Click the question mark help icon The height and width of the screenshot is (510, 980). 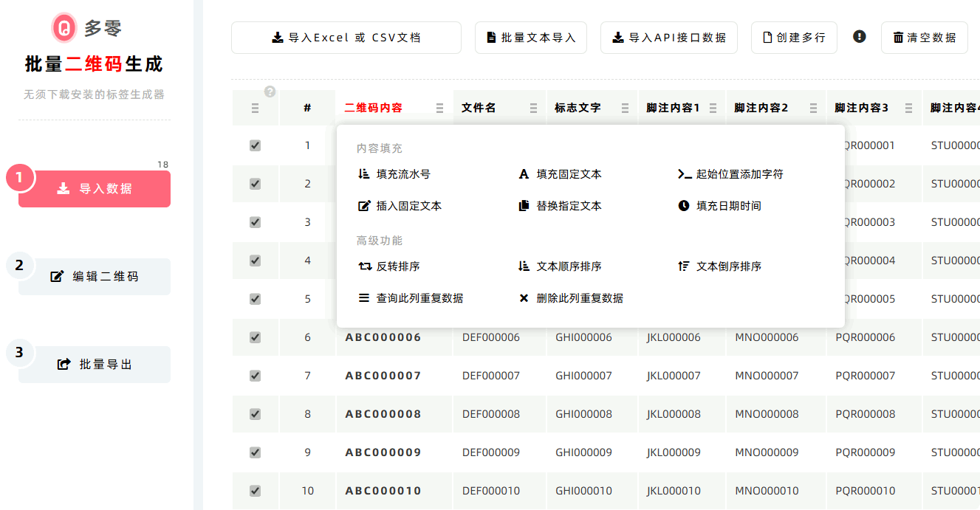point(270,92)
